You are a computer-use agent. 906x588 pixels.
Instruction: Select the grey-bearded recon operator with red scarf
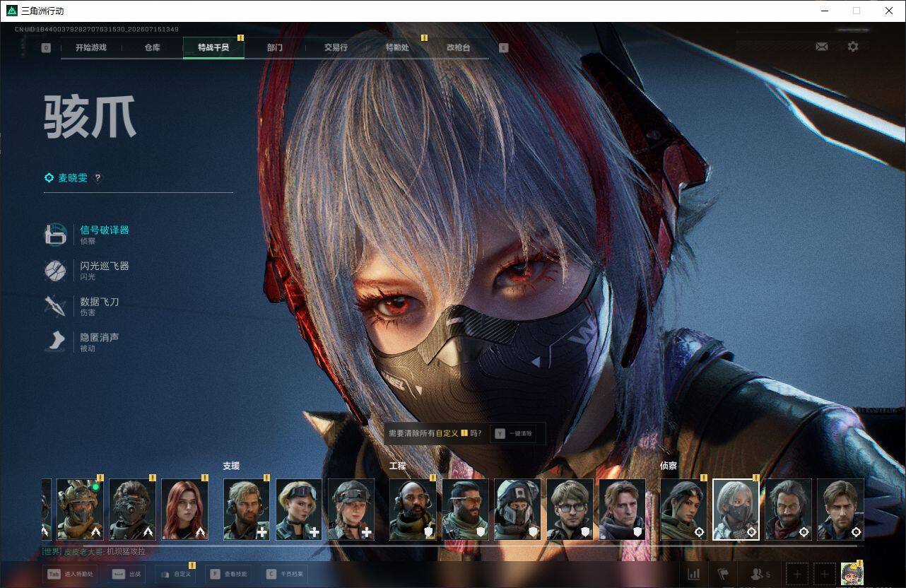click(x=789, y=510)
